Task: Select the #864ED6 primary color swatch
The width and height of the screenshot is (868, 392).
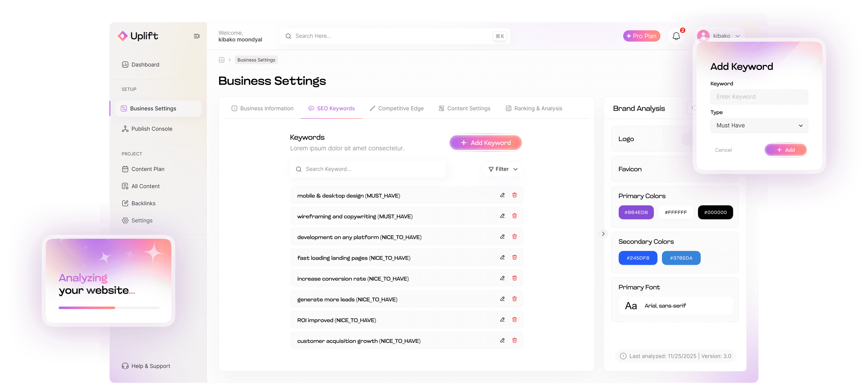Action: [x=636, y=212]
